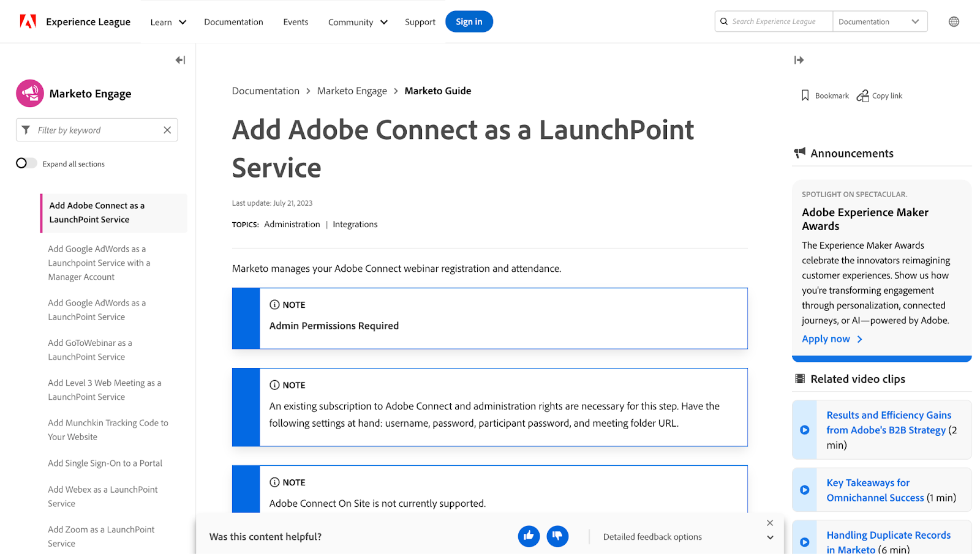Open Add Munchkin Tracking Code to Your Website

click(108, 430)
